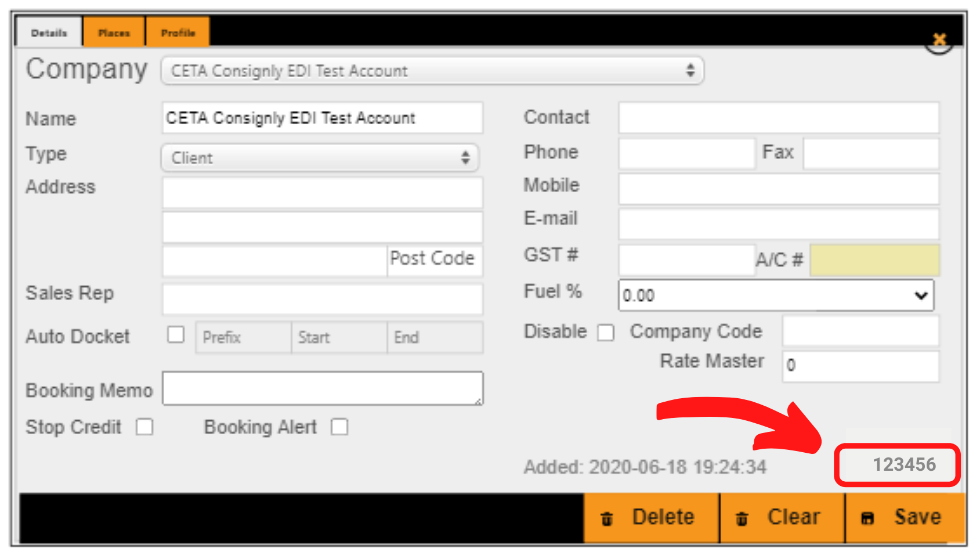
Task: Tick the Booking Alert checkbox
Action: 339,427
